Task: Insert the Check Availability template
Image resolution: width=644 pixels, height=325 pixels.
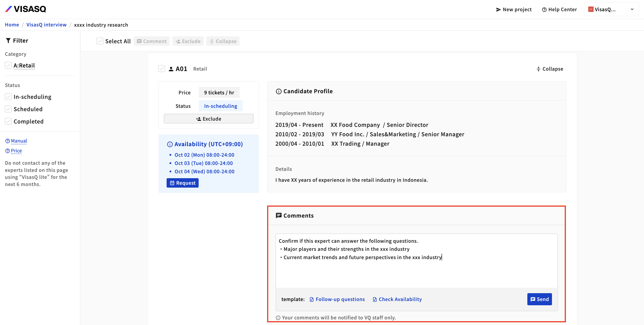Action: [x=397, y=299]
